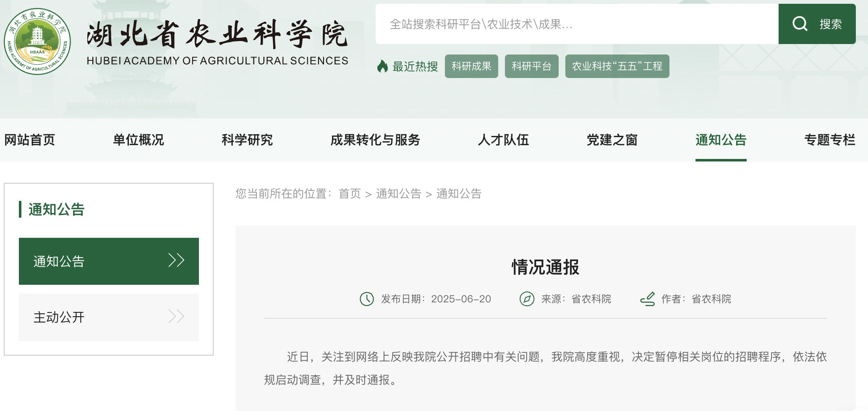Click the middle 通知公告 breadcrumb link

point(399,193)
